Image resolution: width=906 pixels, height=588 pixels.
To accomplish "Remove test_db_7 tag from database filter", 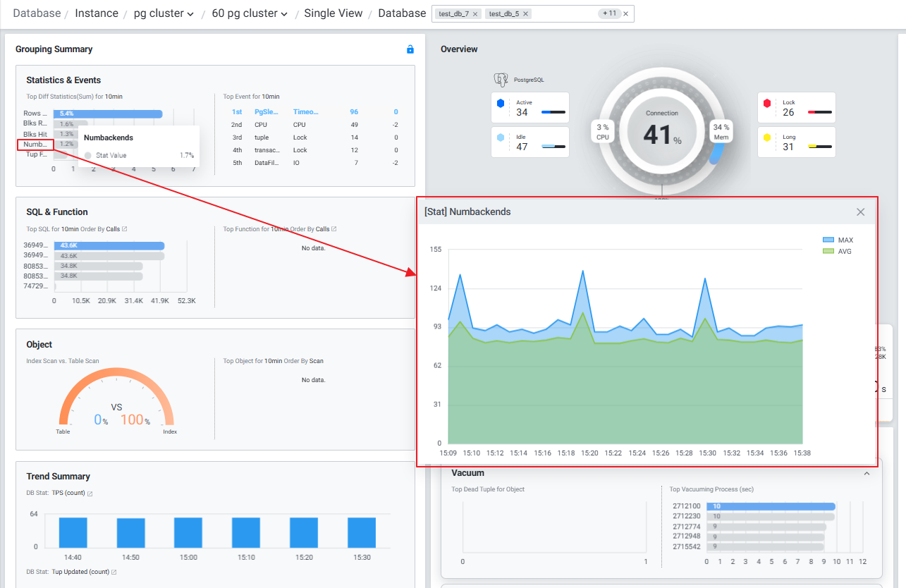I will (x=475, y=14).
